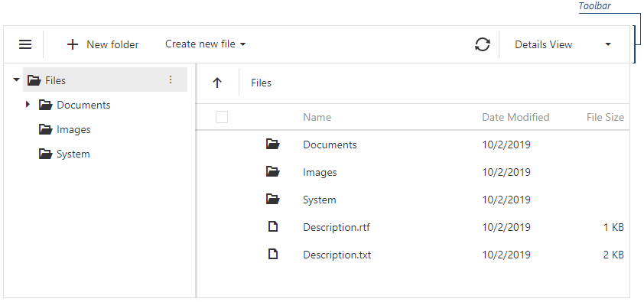Viewport: 644px width, 302px height.
Task: Click the date of the Documents row
Action: pos(506,145)
